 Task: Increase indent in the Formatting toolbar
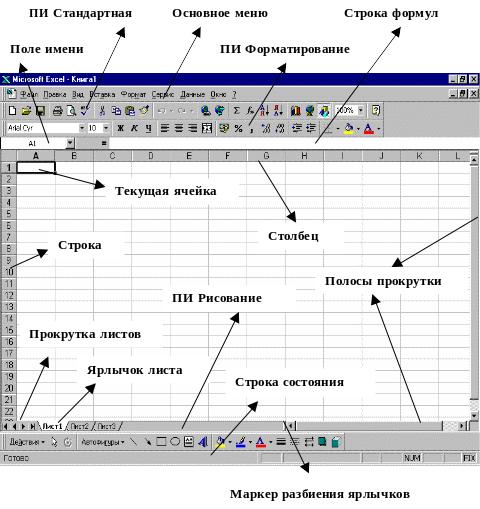[311, 128]
